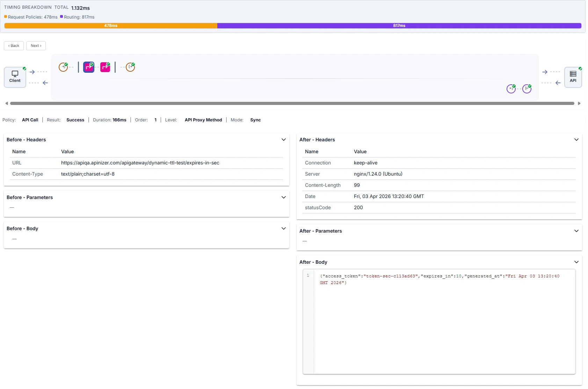
Task: Collapse the Before - Parameters panel
Action: coord(284,197)
